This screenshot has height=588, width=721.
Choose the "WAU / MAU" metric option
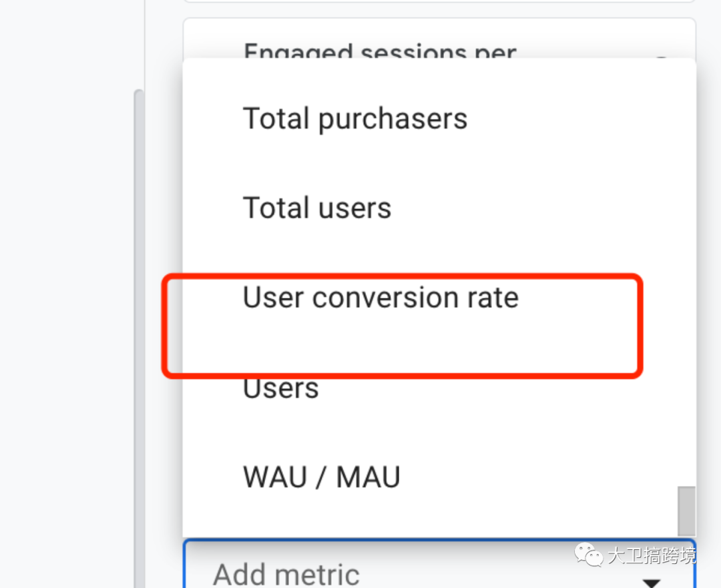tap(321, 478)
